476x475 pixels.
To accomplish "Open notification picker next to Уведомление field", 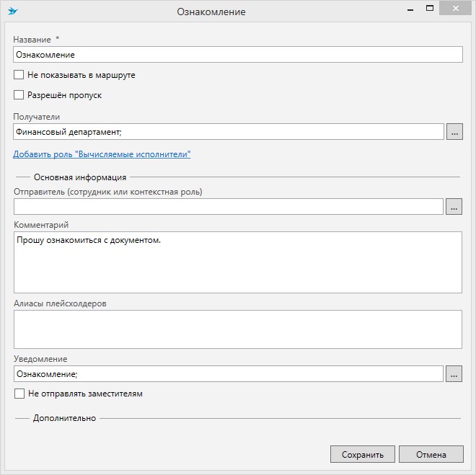I will [454, 374].
